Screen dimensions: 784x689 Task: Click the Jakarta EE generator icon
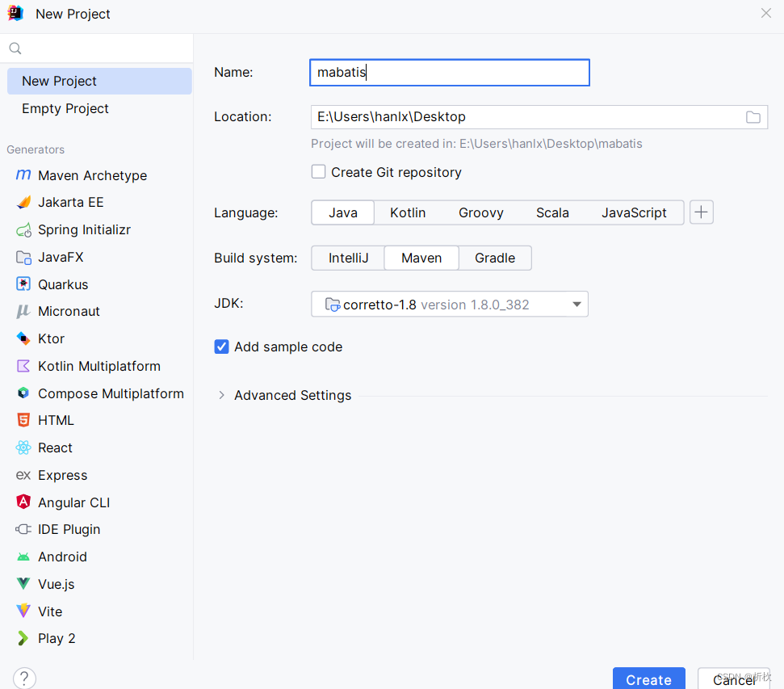[x=23, y=202]
